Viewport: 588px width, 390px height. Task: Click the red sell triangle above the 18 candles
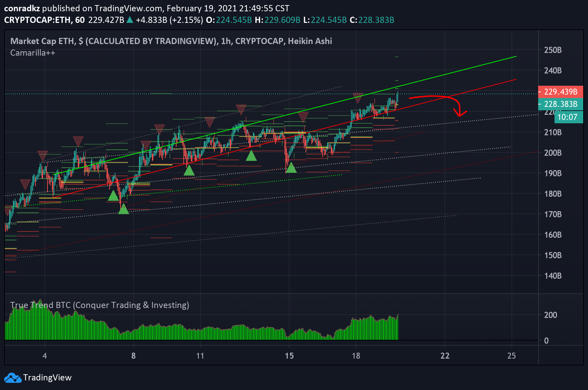point(358,98)
